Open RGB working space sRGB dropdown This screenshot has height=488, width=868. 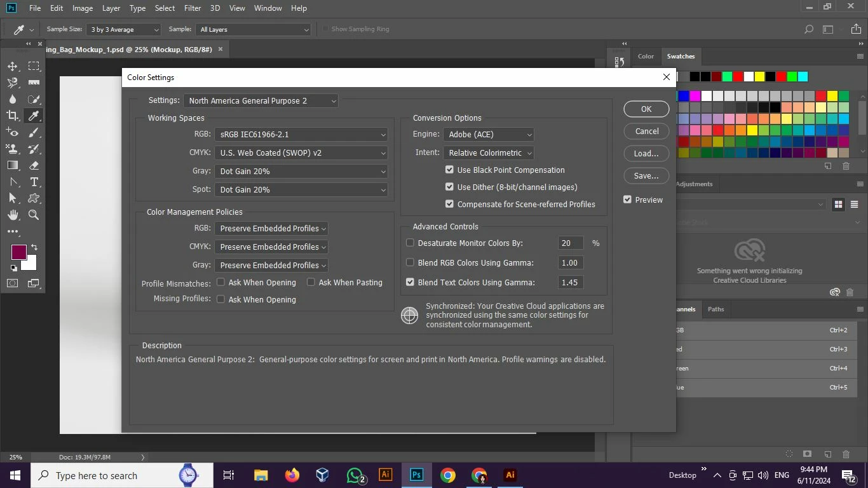click(x=301, y=135)
